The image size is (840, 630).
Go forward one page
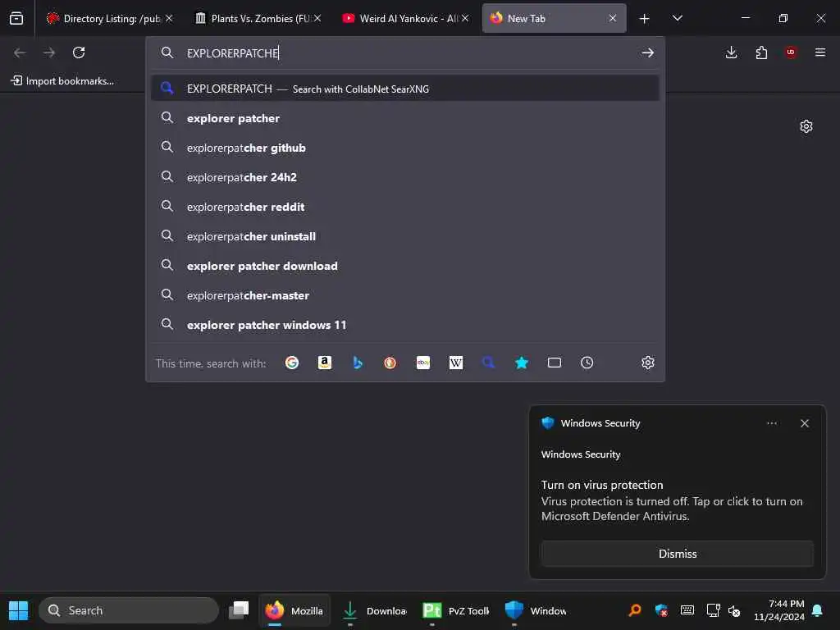tap(49, 52)
